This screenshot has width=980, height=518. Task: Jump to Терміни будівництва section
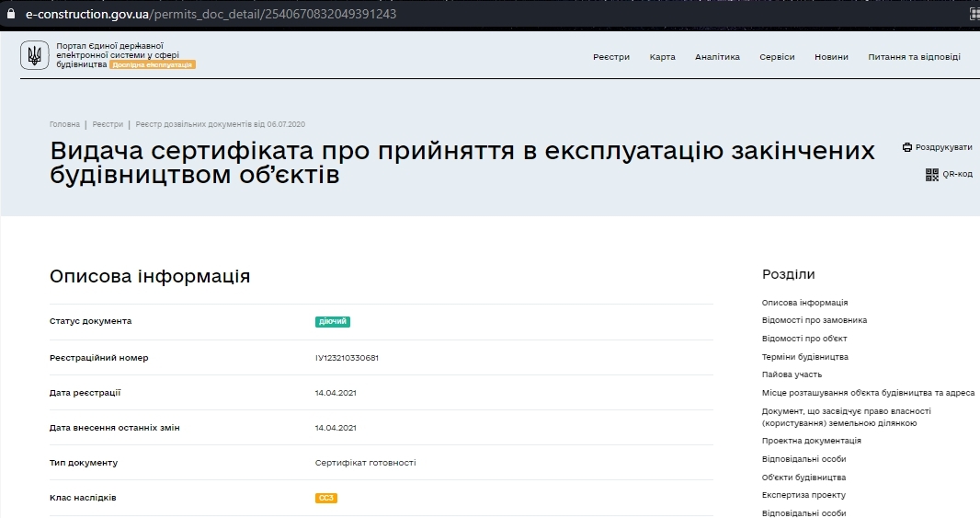pos(804,357)
